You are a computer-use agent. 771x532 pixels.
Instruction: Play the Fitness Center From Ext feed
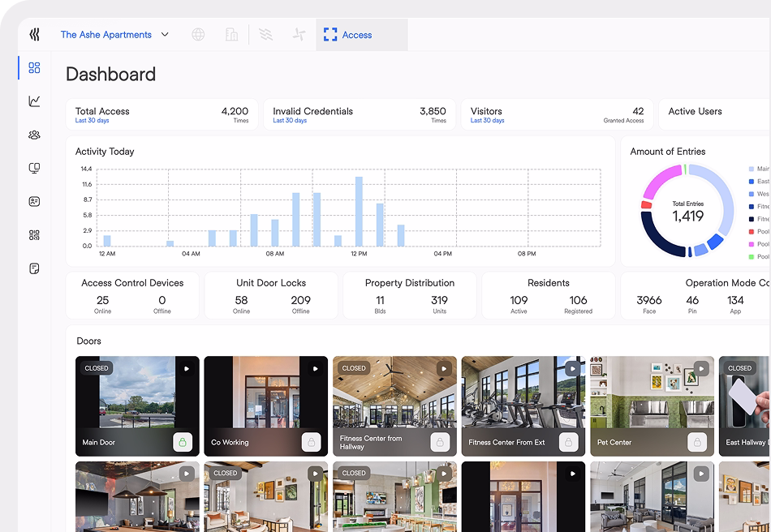573,368
